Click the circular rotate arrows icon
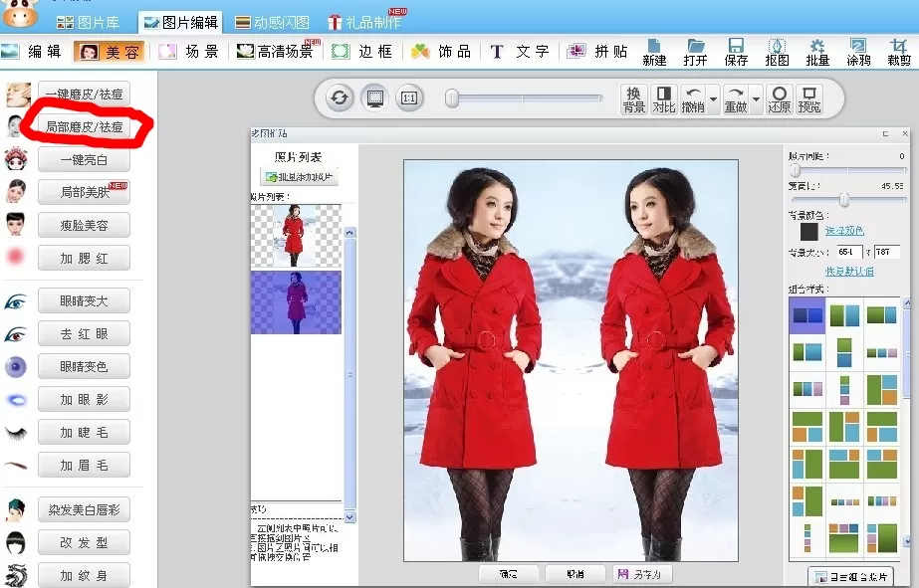The height and width of the screenshot is (588, 919). [x=340, y=98]
